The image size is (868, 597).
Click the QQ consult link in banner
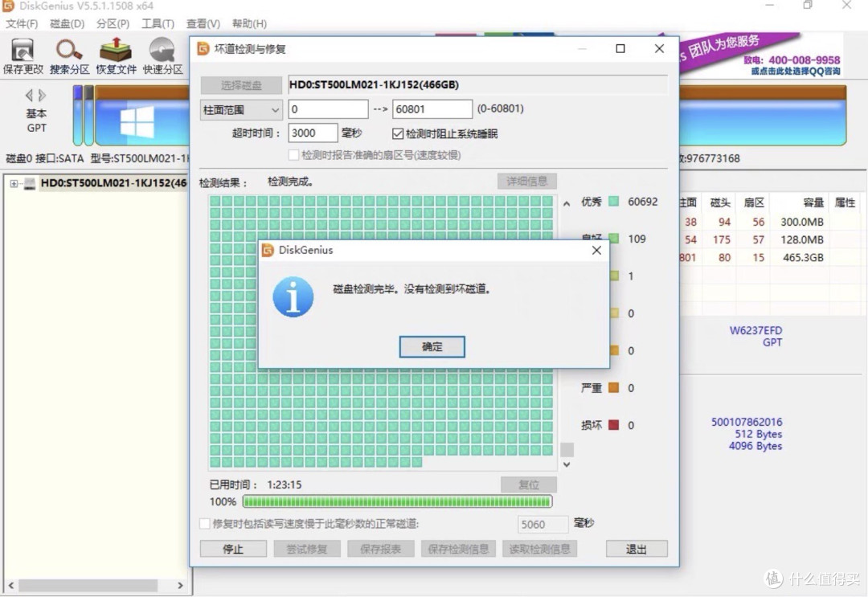click(x=796, y=72)
